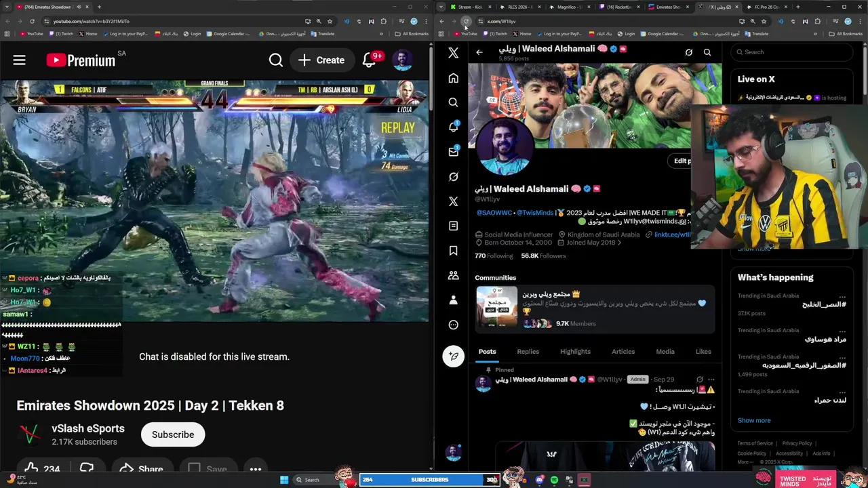Open Translate bookmark in YouTube window
Screen dimensions: 868x488
(322, 33)
